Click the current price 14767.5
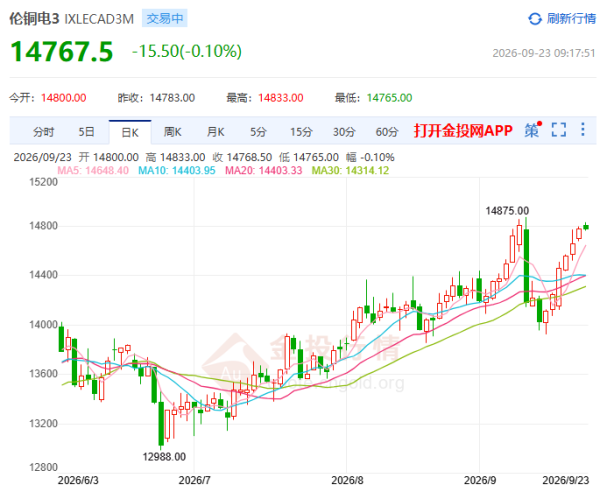Viewport: 600px width, 485px height. pos(62,52)
